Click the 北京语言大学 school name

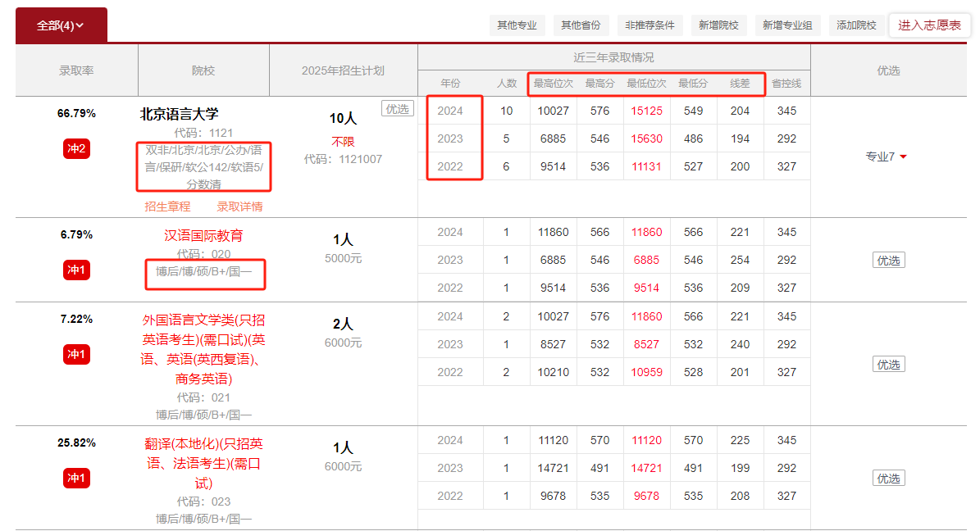coord(180,114)
